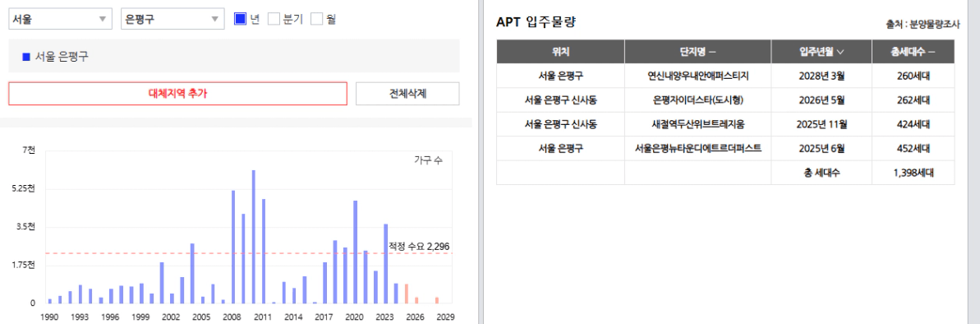Click the chart bar for 2020

[355, 252]
